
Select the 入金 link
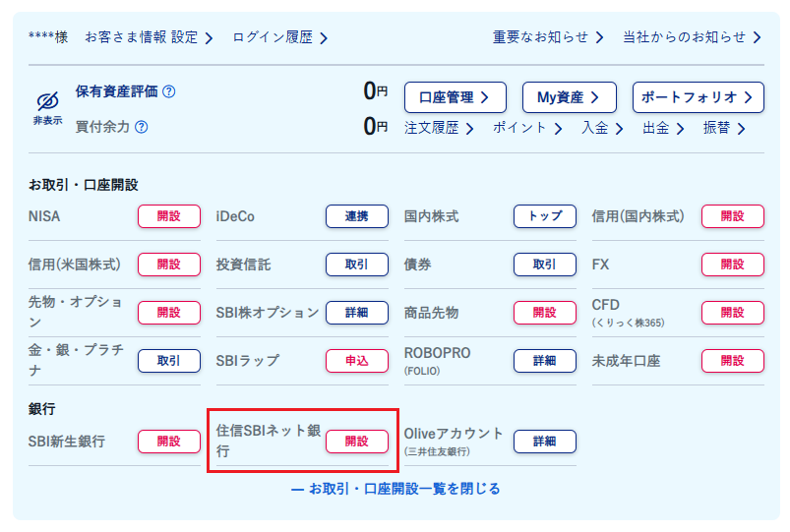602,128
